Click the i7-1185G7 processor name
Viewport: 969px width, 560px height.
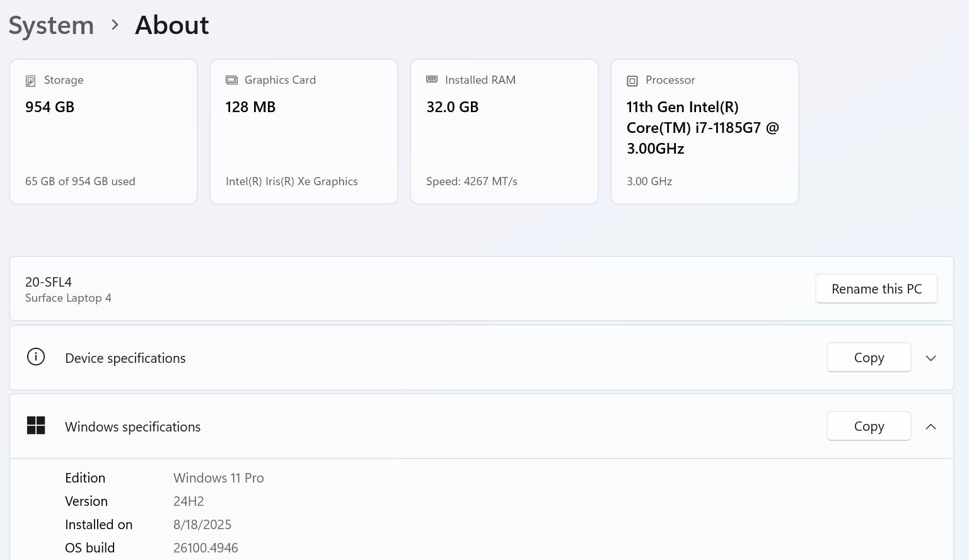(x=703, y=128)
